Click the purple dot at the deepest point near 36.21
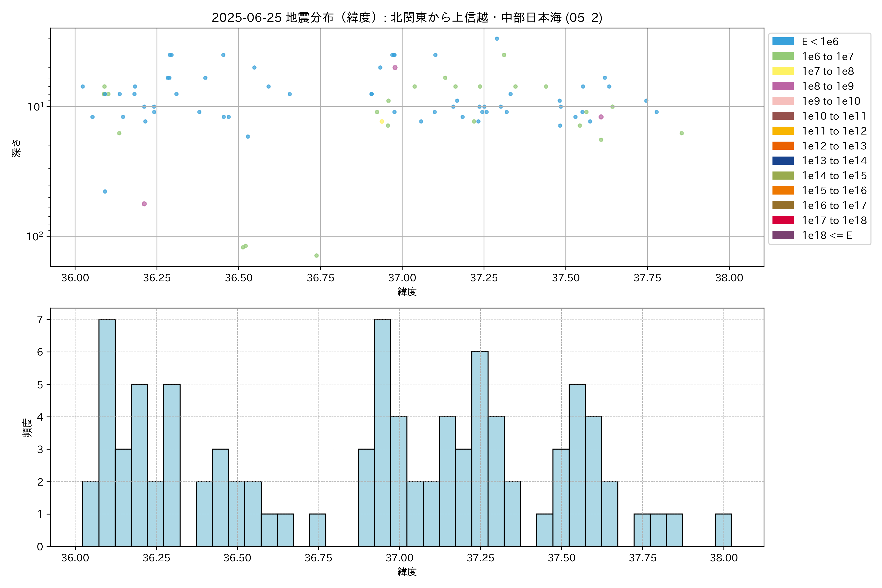 pyautogui.click(x=144, y=204)
